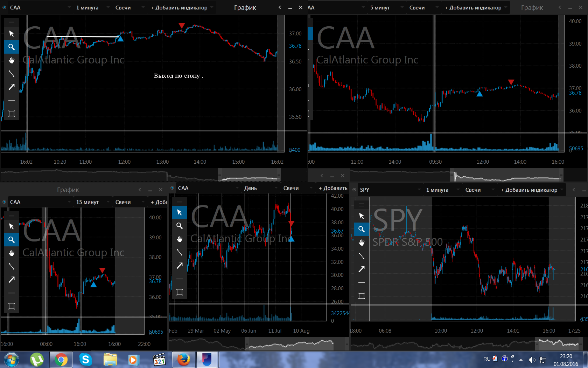588x368 pixels.
Task: Select cursor tool in CAA 15-minute chart
Action: point(12,226)
